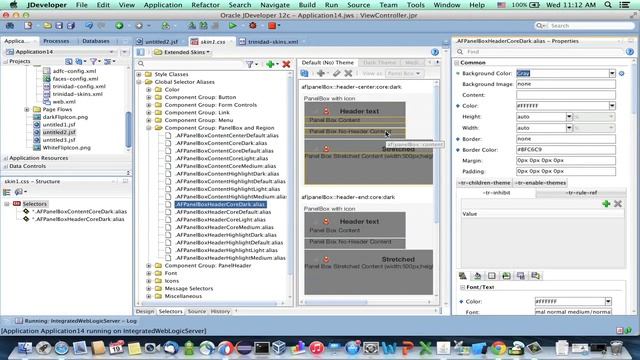
Task: Click the red Terminate stop icon
Action: coord(272,26)
